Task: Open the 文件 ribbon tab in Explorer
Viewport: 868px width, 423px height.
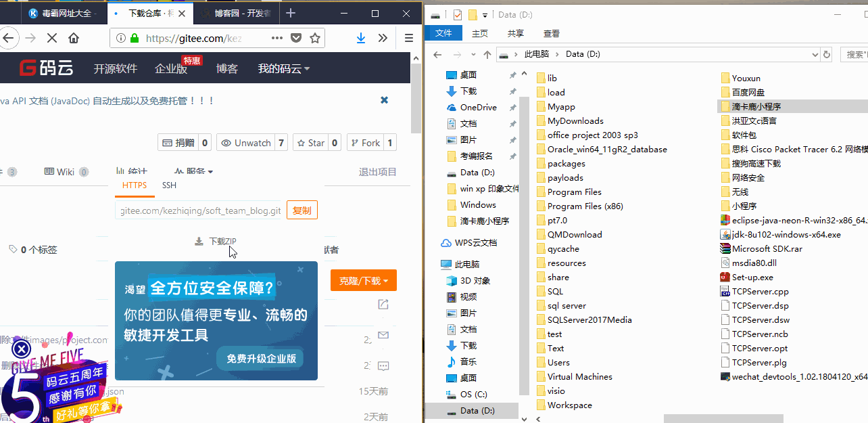Action: pyautogui.click(x=443, y=33)
